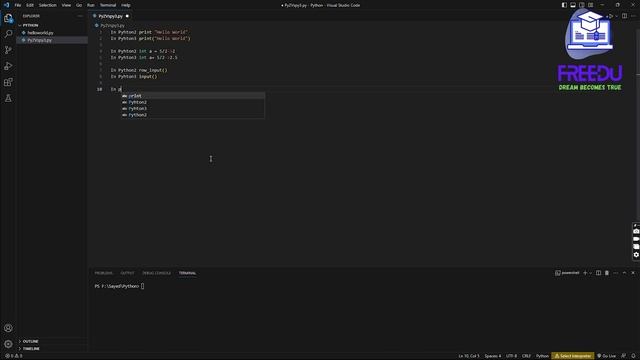
Task: Open the Run menu
Action: 91,5
